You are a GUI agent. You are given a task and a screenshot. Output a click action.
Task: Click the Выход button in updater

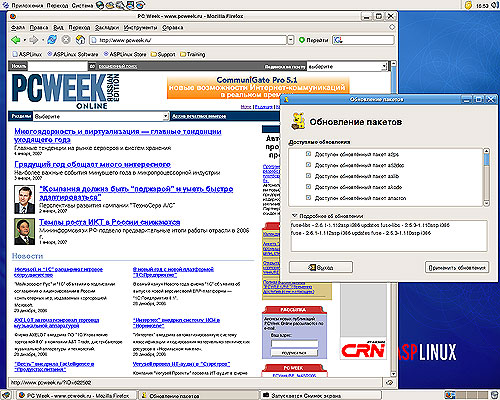click(x=321, y=267)
